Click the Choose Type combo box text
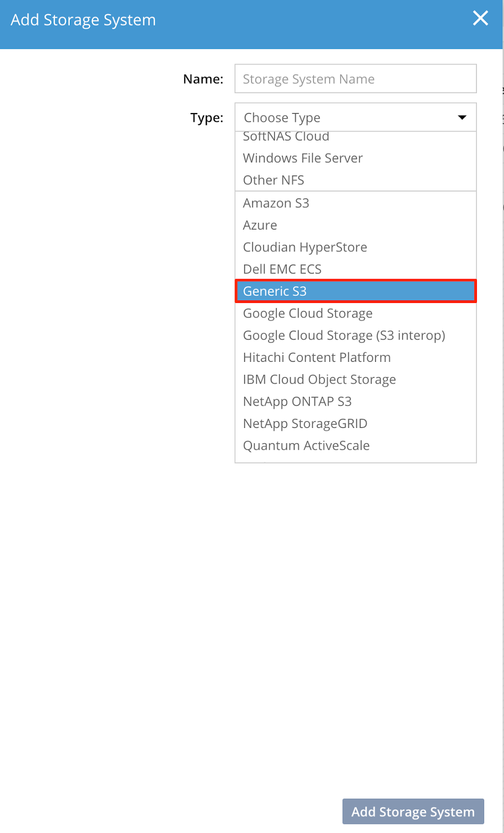 pos(282,118)
